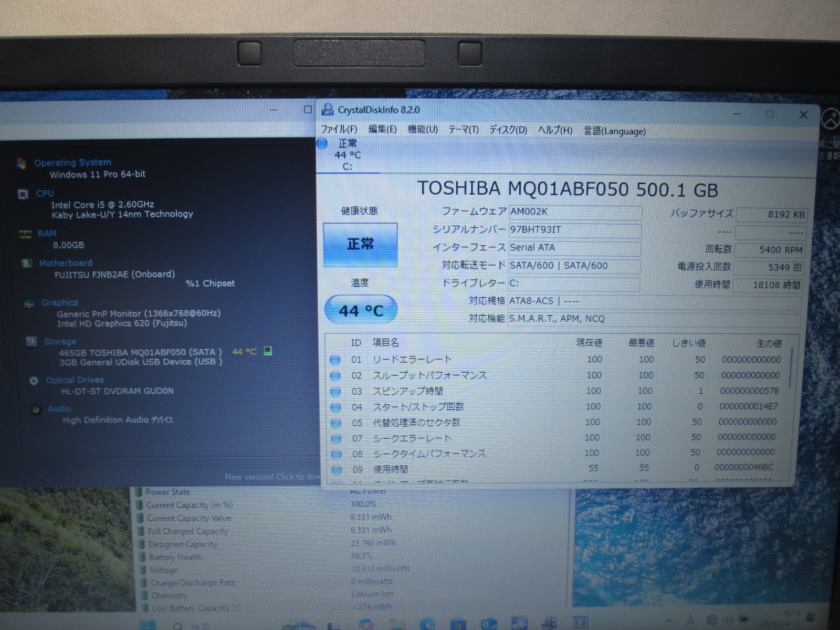
Task: Open the テーマ(T) menu
Action: click(463, 130)
